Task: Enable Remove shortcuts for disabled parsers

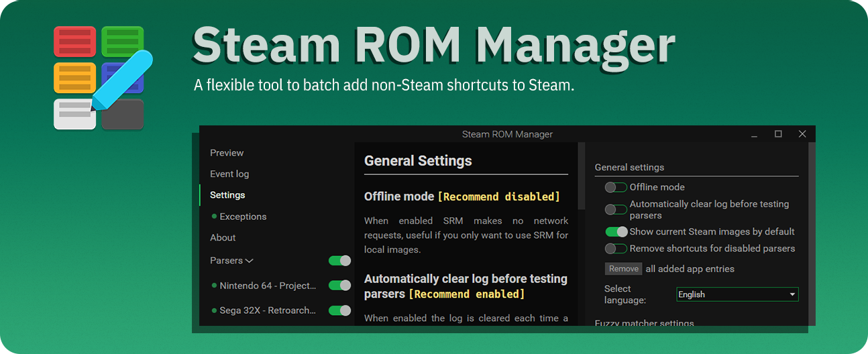Action: click(x=616, y=249)
